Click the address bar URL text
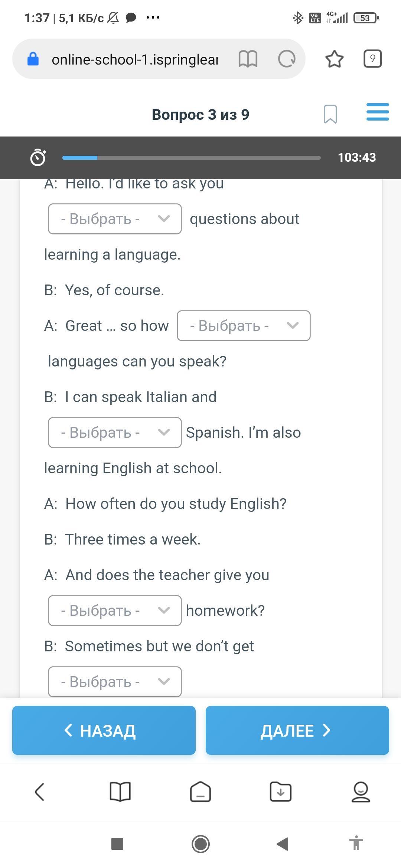 135,59
